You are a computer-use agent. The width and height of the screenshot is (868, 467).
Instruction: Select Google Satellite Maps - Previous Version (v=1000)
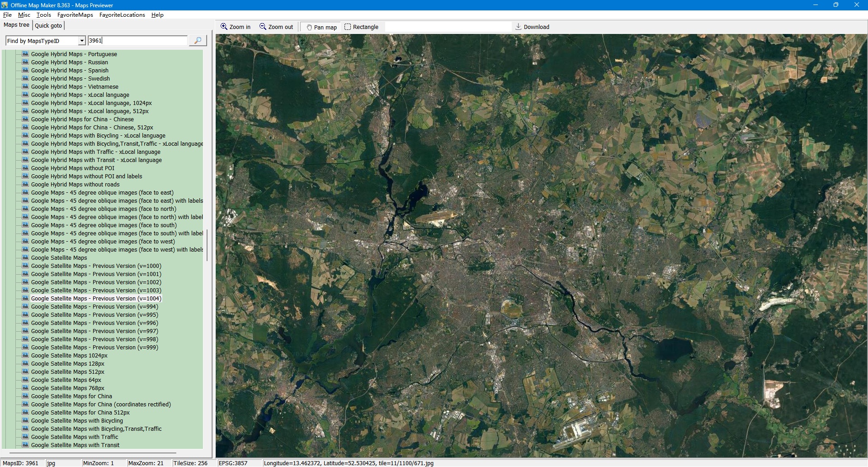click(x=96, y=266)
